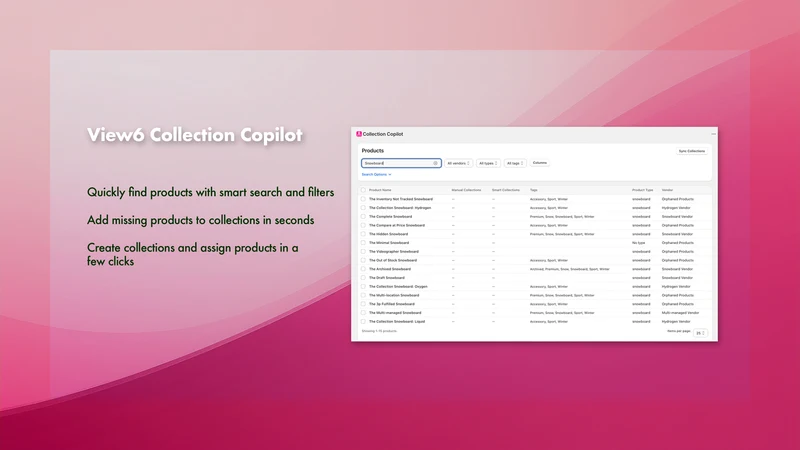Select The Compare at Price Snowboard checkbox

(363, 225)
